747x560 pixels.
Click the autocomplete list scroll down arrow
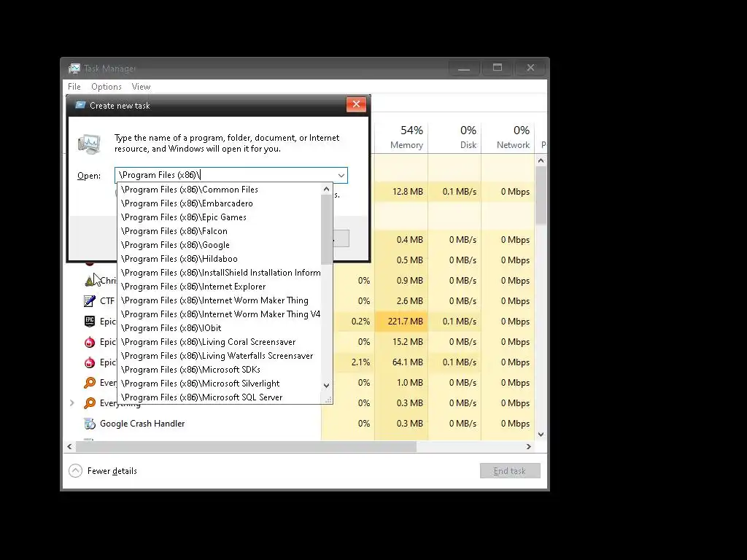tap(326, 385)
